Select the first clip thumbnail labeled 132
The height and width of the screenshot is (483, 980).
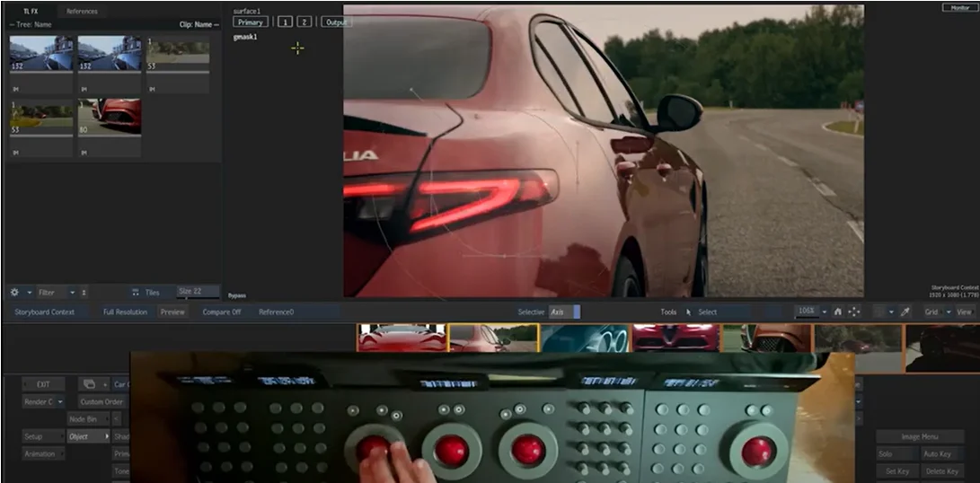click(x=41, y=52)
